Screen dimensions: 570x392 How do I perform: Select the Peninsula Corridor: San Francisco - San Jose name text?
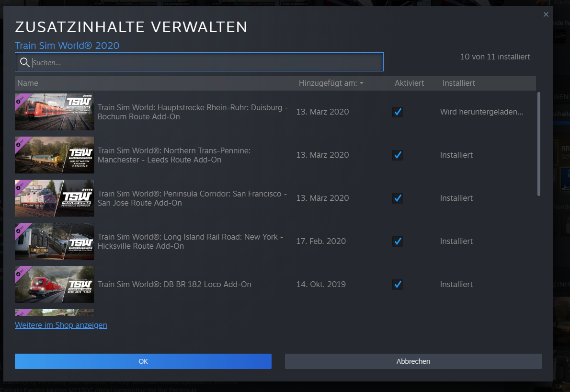[x=192, y=198]
